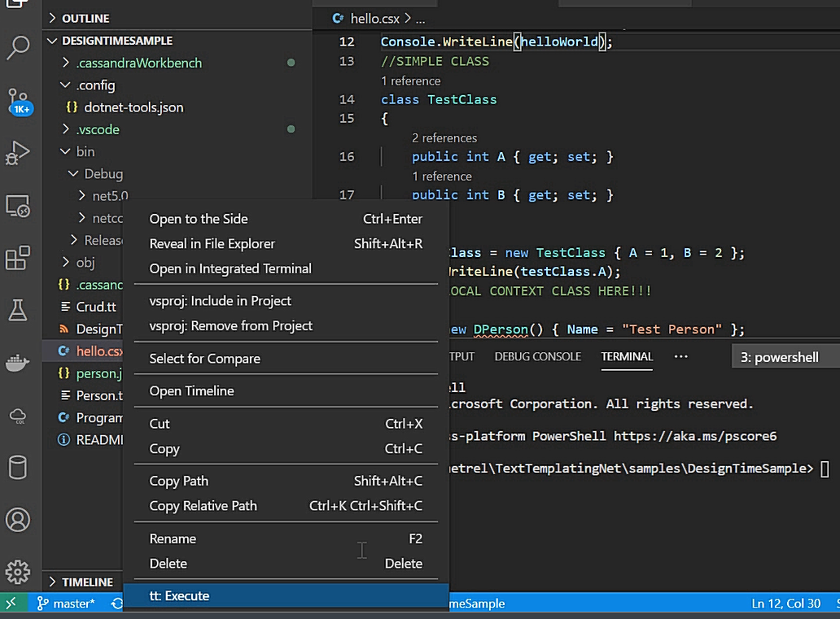Click the C# file icon in breadcrumb
This screenshot has height=619, width=840.
point(338,19)
